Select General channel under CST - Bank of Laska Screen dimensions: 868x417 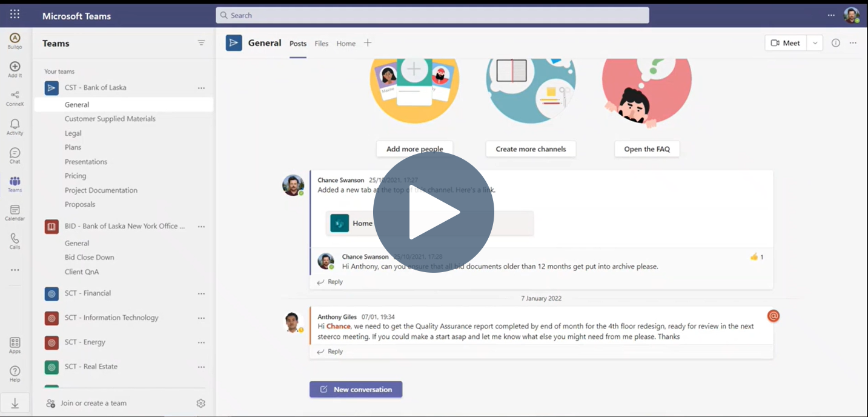click(x=124, y=105)
